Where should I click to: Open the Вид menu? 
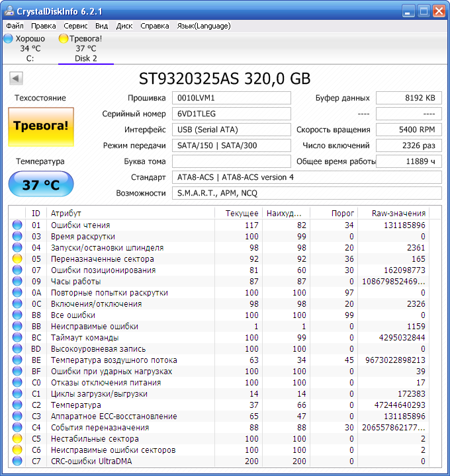[x=101, y=26]
